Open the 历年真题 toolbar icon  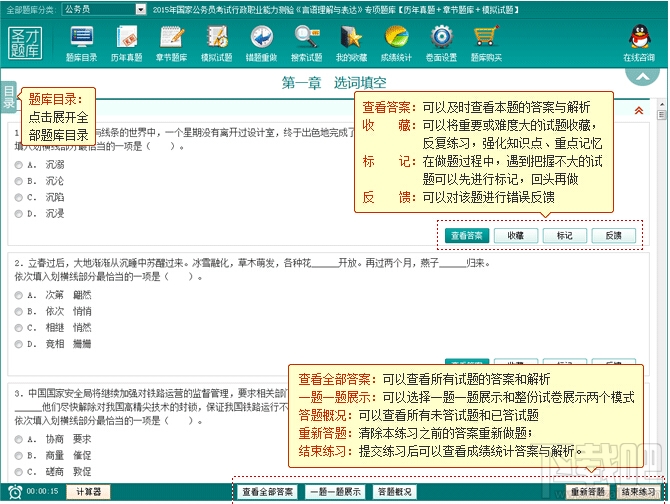point(126,43)
